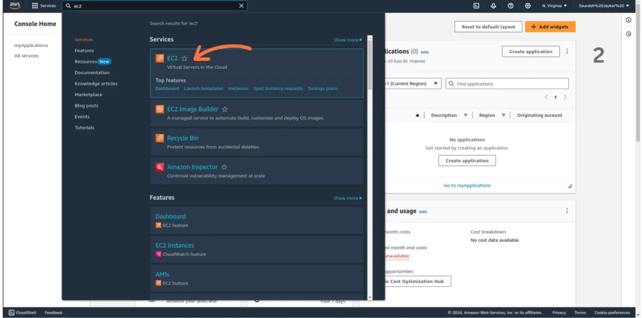Show more Features results
Screen dimensions: 644x318
[x=348, y=198]
